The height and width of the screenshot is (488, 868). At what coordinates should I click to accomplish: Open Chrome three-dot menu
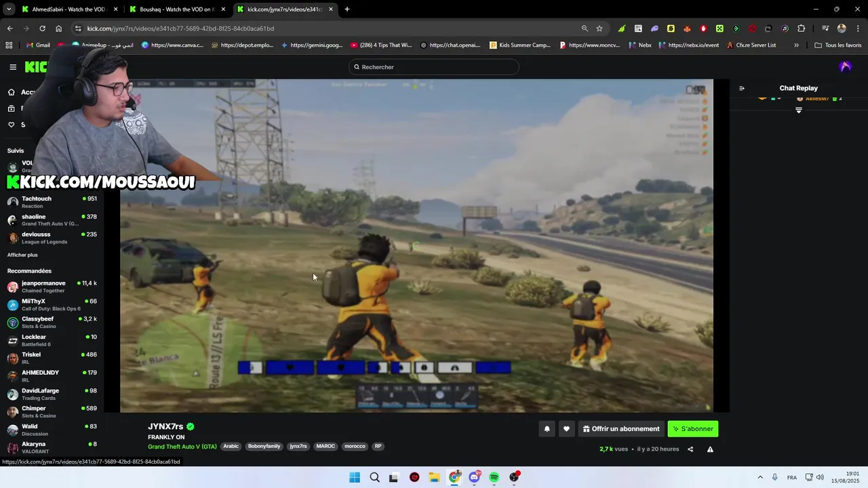pyautogui.click(x=858, y=28)
